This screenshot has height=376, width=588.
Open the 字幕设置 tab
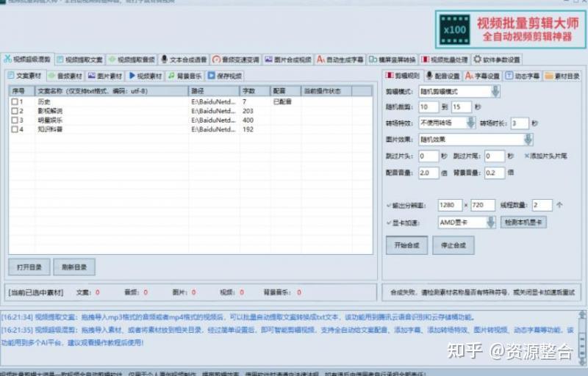click(483, 76)
